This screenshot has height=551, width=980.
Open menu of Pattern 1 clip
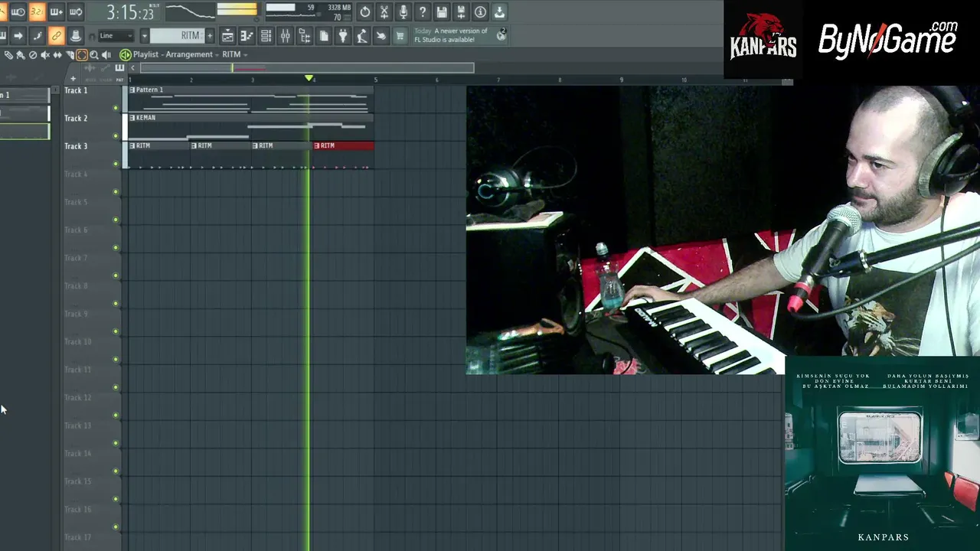(132, 90)
